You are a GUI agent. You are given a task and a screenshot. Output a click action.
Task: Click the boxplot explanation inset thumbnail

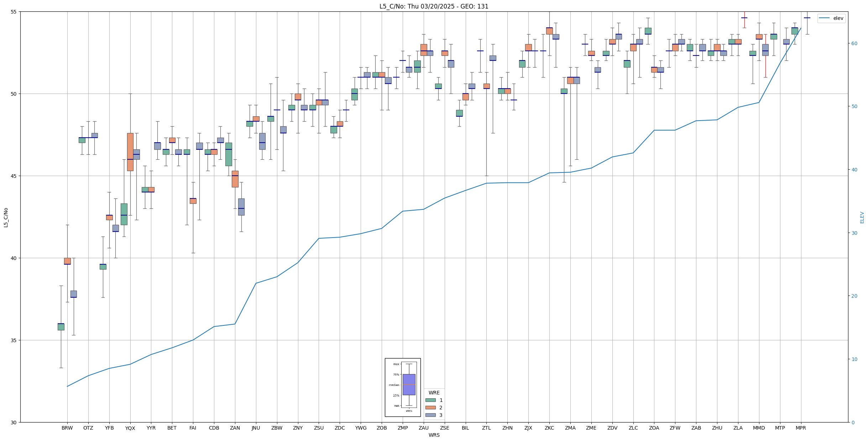click(403, 387)
